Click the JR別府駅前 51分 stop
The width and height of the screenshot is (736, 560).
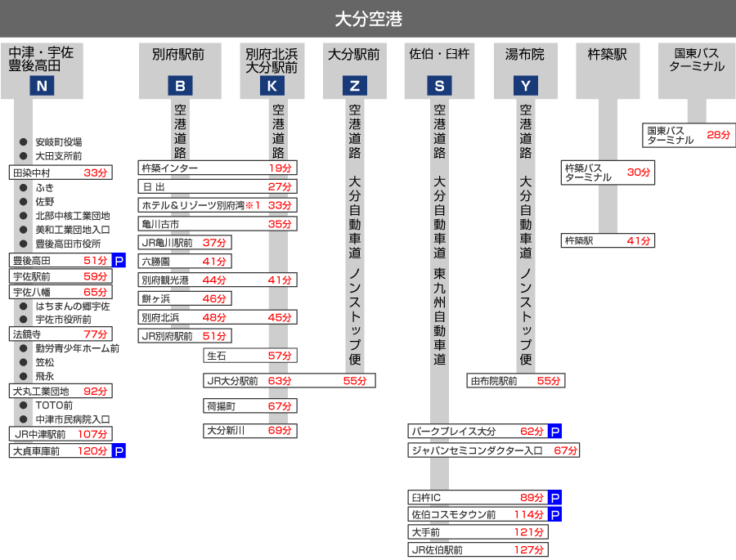coord(185,336)
